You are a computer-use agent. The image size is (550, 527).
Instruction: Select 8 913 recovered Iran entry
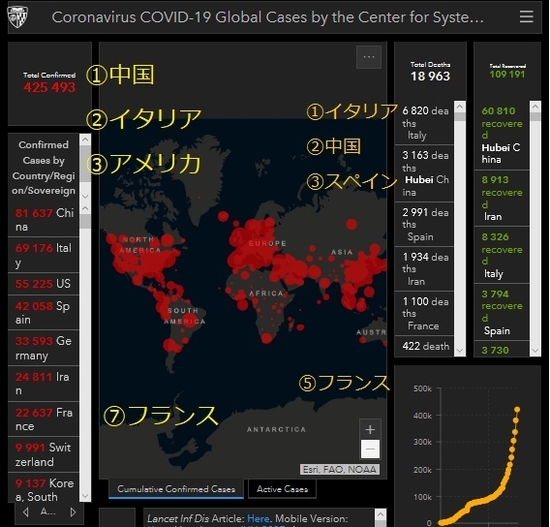[502, 198]
